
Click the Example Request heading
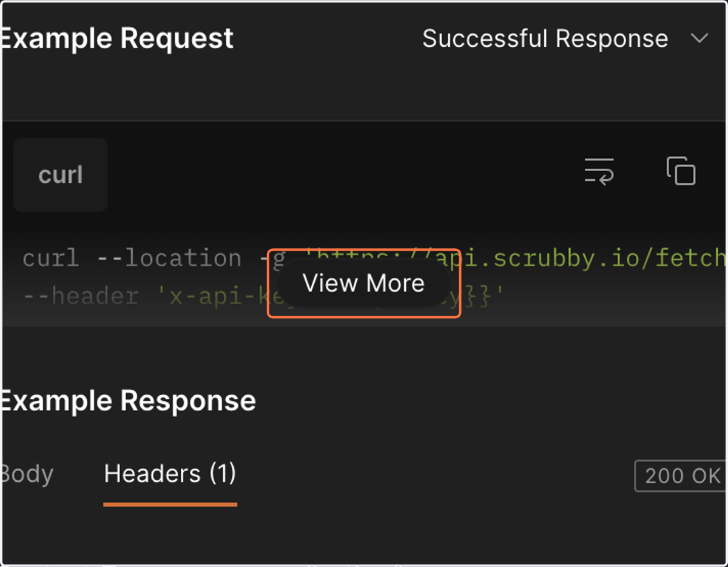(x=118, y=38)
